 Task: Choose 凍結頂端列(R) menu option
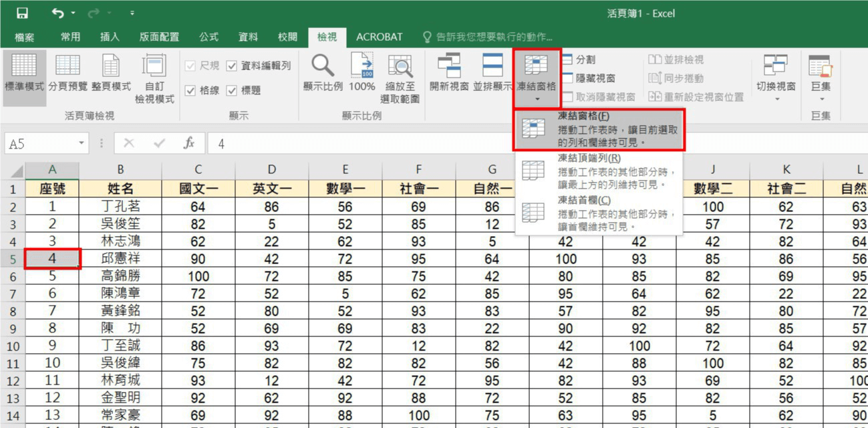599,171
